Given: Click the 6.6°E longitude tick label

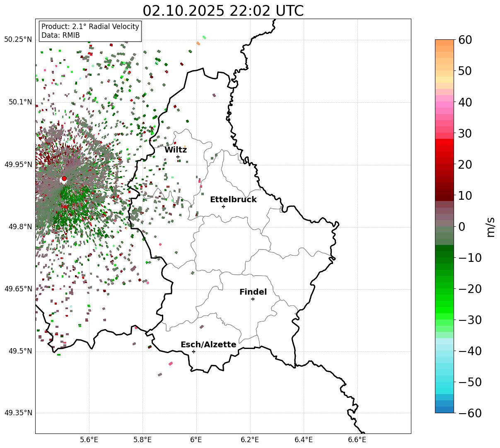Looking at the screenshot, I should (357, 440).
